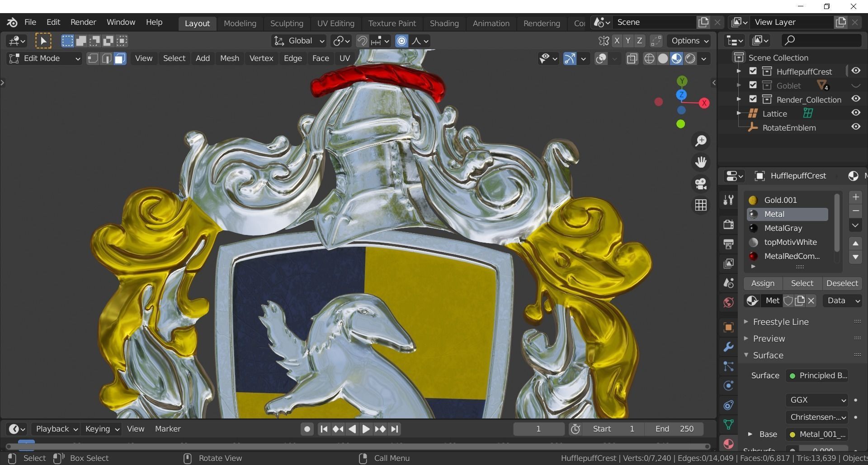The height and width of the screenshot is (465, 868).
Task: Click the End frame 250 field
Action: 674,429
